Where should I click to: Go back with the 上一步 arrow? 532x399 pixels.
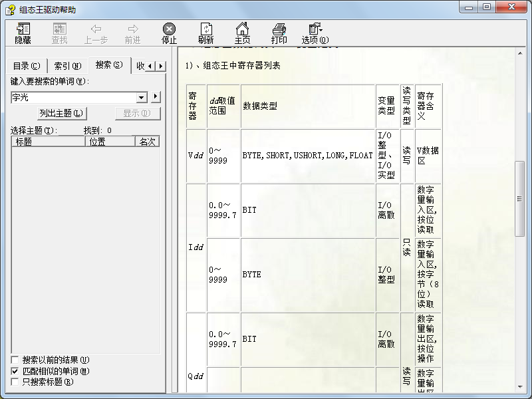96,33
